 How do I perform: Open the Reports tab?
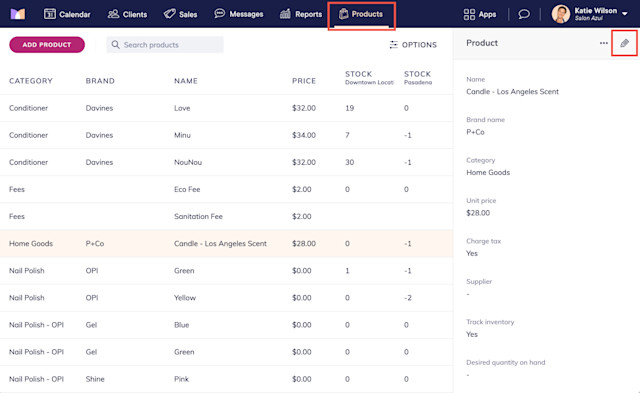pyautogui.click(x=301, y=14)
